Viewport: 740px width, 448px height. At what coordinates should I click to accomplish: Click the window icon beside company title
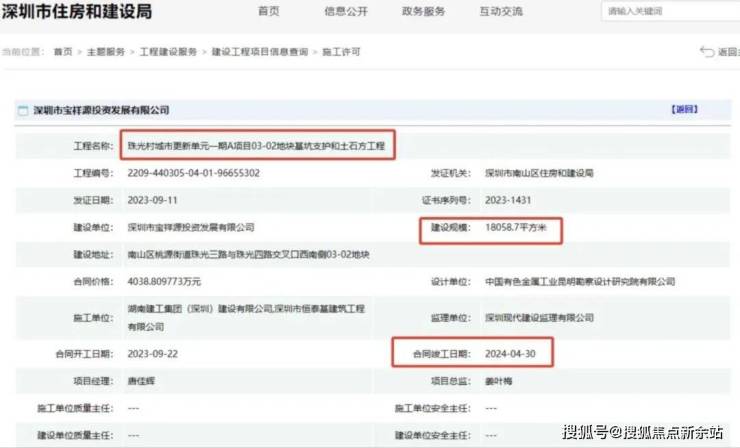(23, 110)
